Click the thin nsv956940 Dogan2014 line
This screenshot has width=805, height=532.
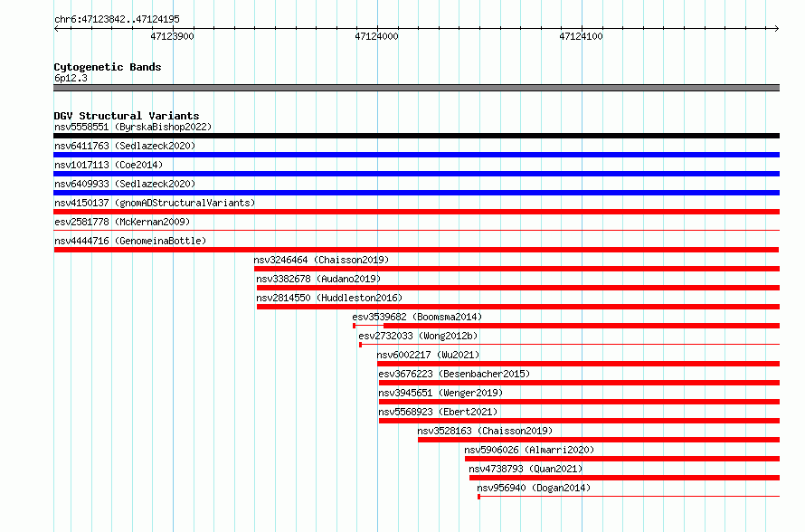[x=629, y=497]
